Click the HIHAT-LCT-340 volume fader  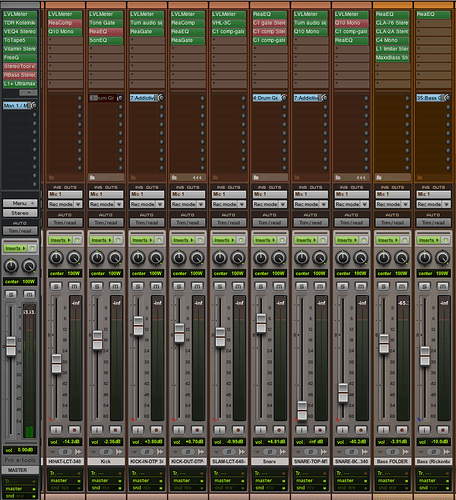pos(56,364)
